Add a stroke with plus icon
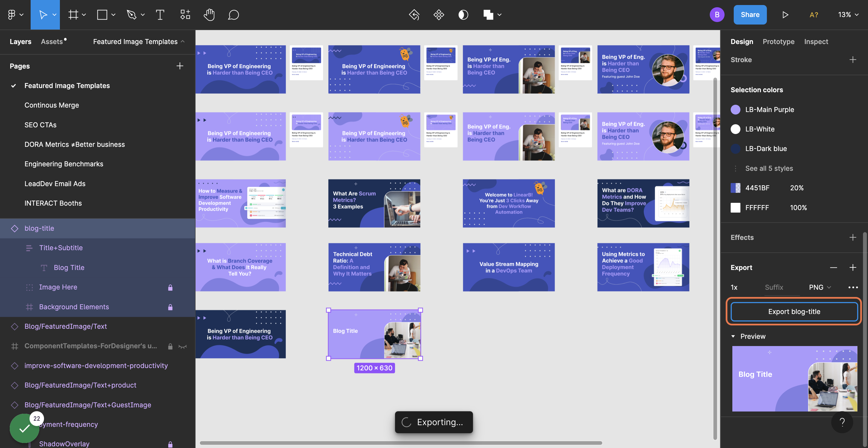The image size is (868, 448). tap(852, 60)
